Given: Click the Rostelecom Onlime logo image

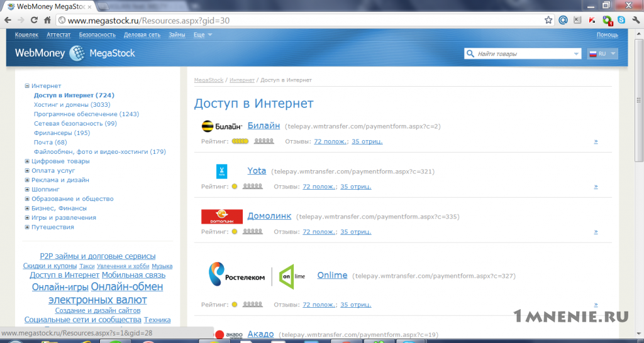Looking at the screenshot, I should coord(257,276).
